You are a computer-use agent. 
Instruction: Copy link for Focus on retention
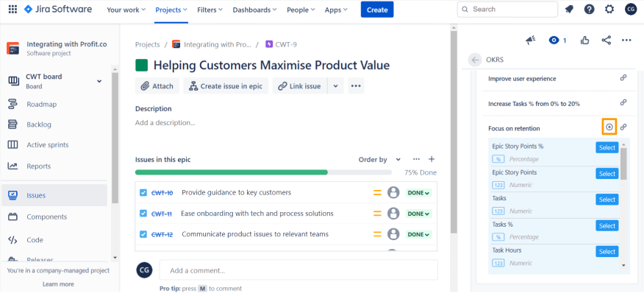click(x=623, y=127)
